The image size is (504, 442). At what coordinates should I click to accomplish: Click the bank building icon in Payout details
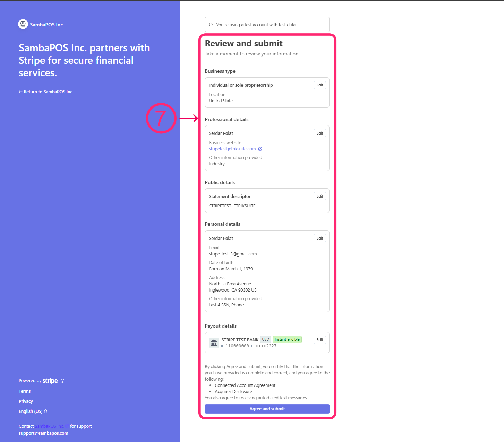pyautogui.click(x=214, y=343)
